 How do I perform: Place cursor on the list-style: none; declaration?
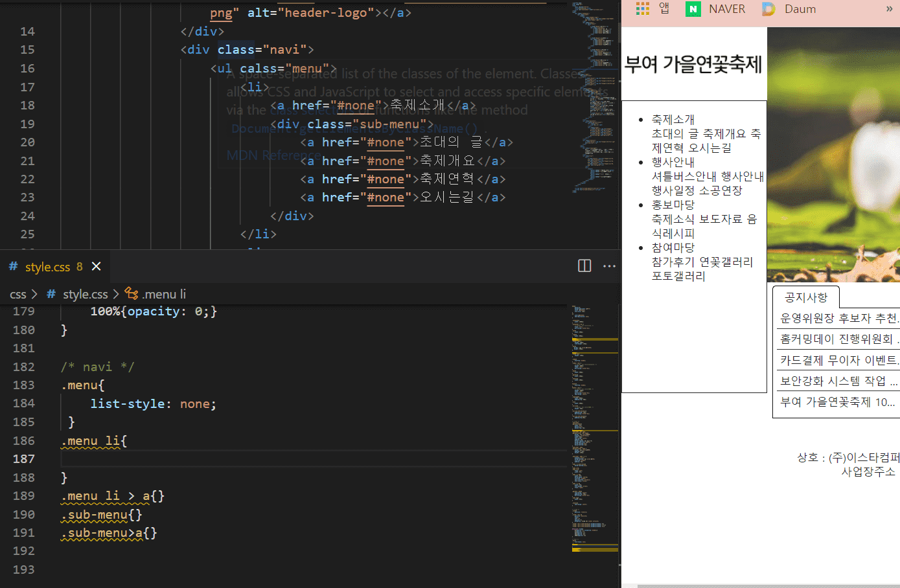(x=153, y=404)
